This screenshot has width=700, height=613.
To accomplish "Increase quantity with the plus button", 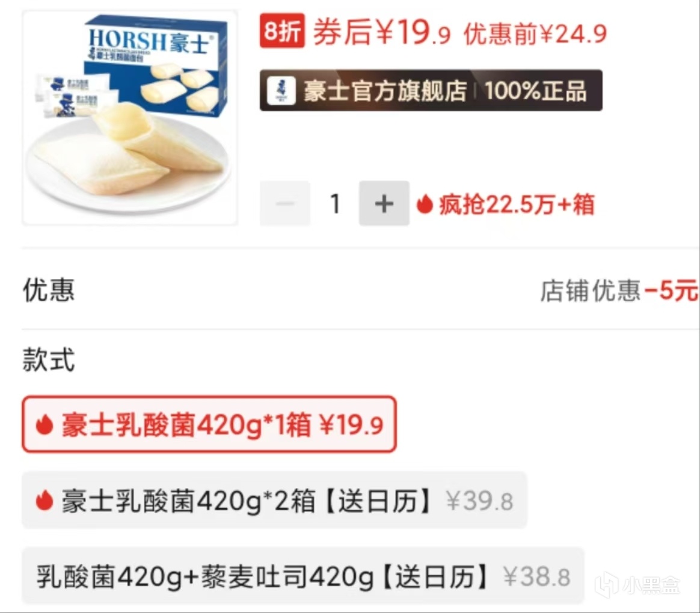I will [384, 204].
